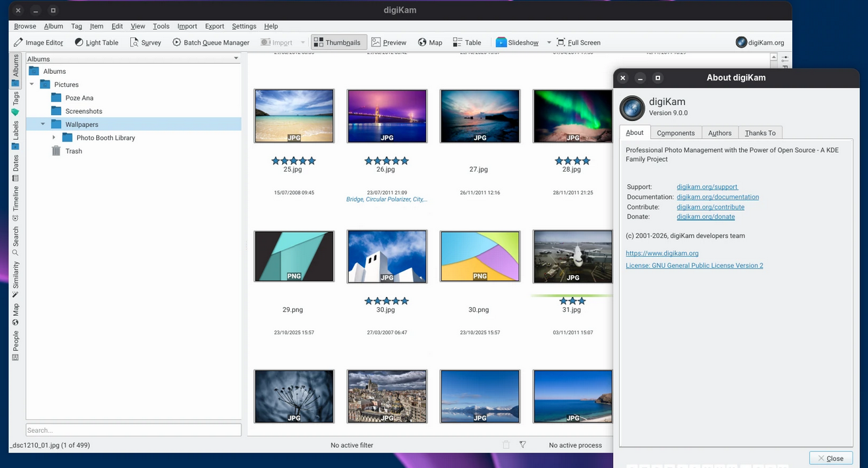Open the Map view

point(430,42)
